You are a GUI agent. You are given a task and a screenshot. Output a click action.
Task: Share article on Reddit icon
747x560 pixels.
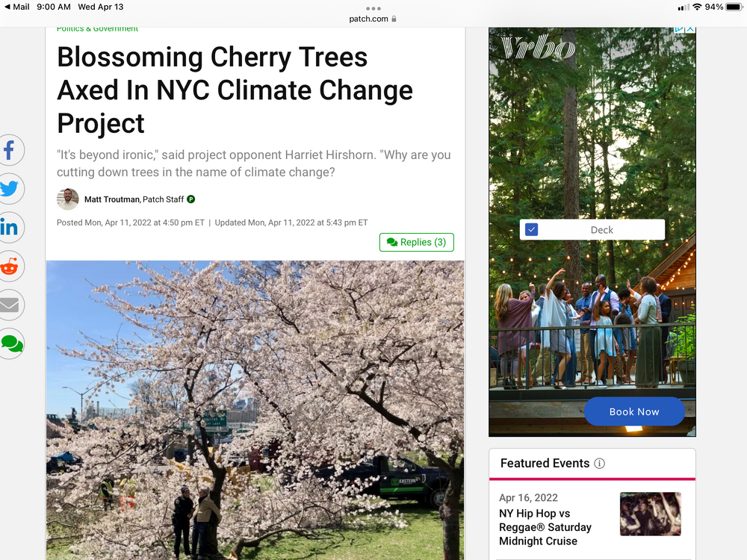(9, 267)
